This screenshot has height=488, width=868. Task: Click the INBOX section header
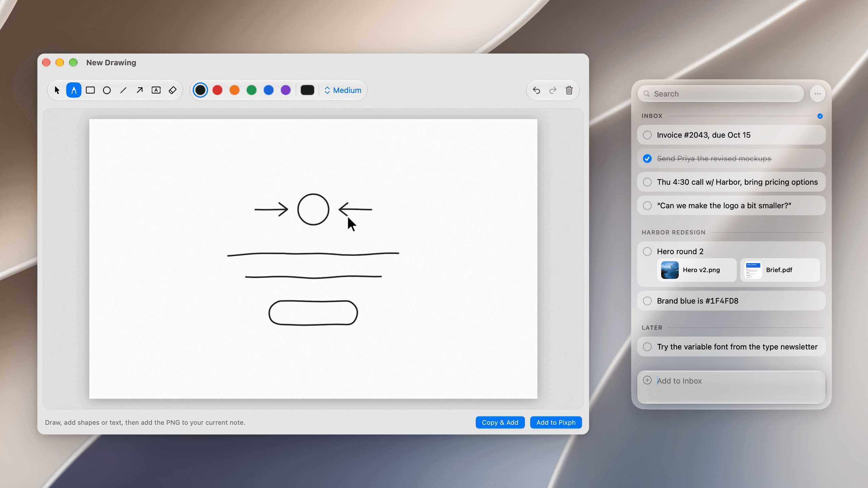click(x=652, y=116)
